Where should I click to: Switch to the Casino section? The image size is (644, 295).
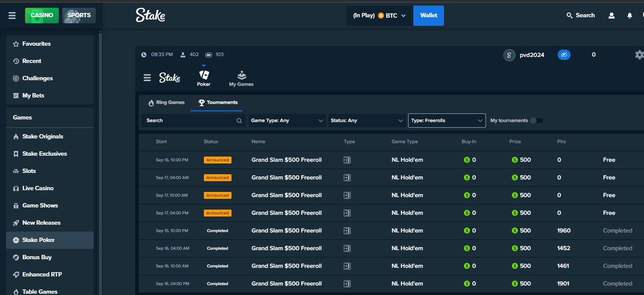coord(42,16)
